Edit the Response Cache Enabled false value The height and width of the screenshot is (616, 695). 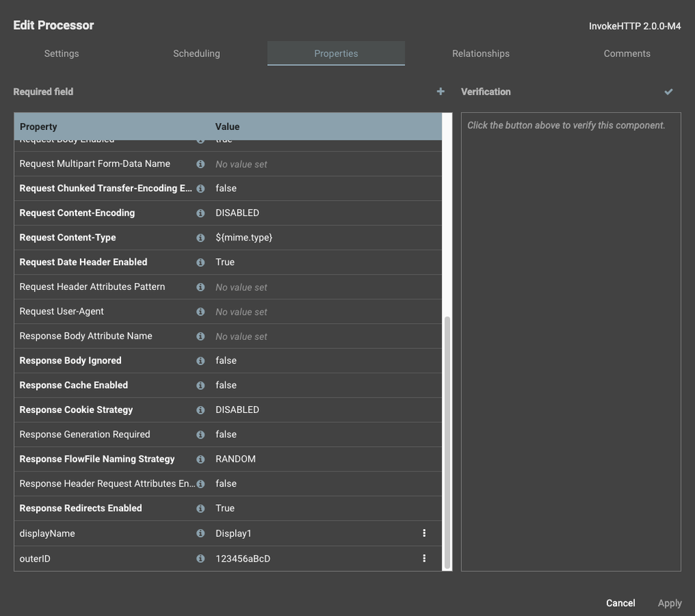click(226, 385)
